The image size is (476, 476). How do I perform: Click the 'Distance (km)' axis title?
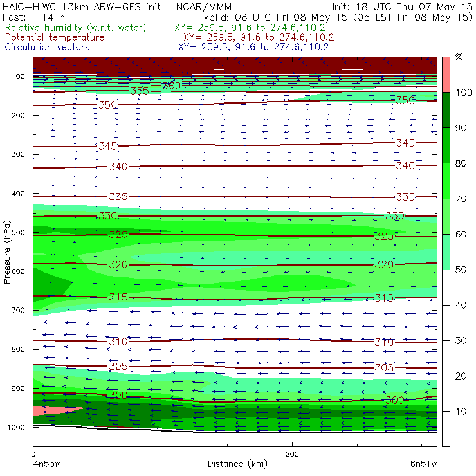tap(237, 464)
